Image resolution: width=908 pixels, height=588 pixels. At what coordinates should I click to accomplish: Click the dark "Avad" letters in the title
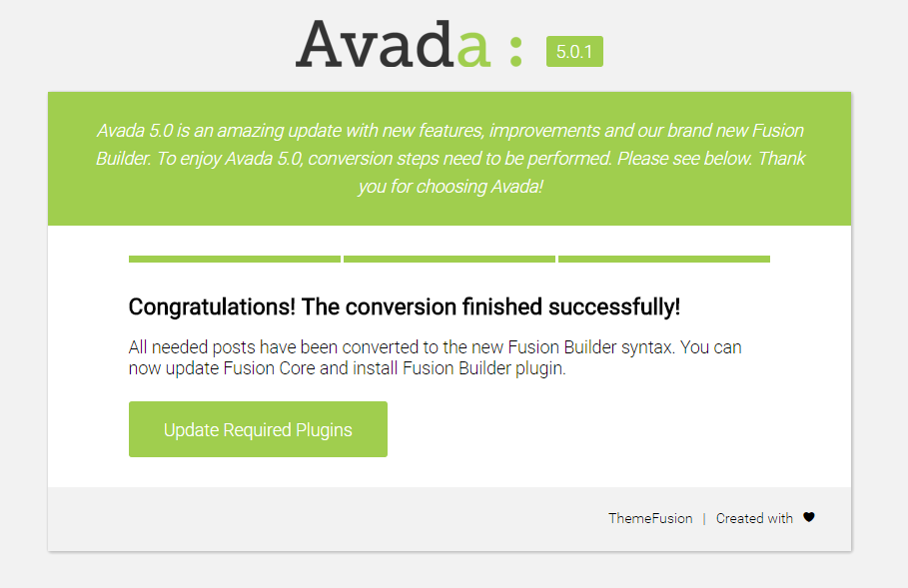(375, 45)
